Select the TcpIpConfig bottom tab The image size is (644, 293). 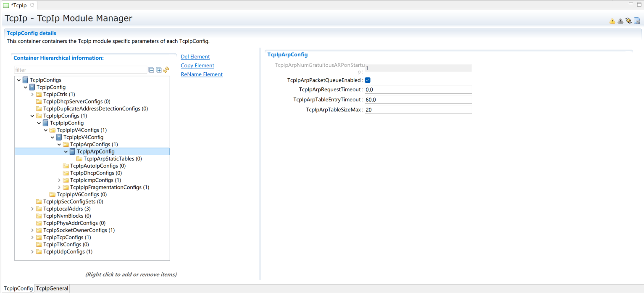pyautogui.click(x=18, y=288)
